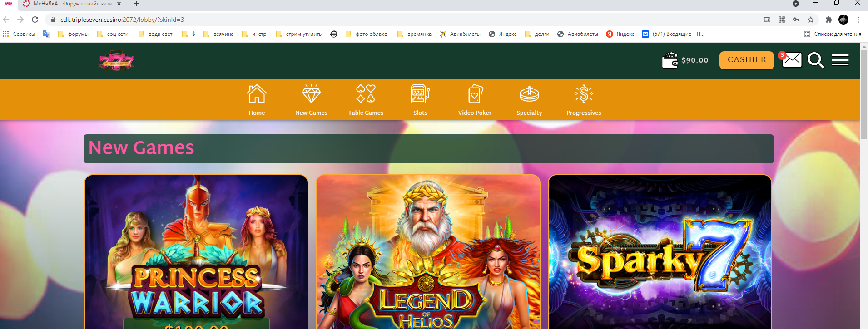868x329 pixels.
Task: Expand the вода свет bookmark folder
Action: (155, 34)
